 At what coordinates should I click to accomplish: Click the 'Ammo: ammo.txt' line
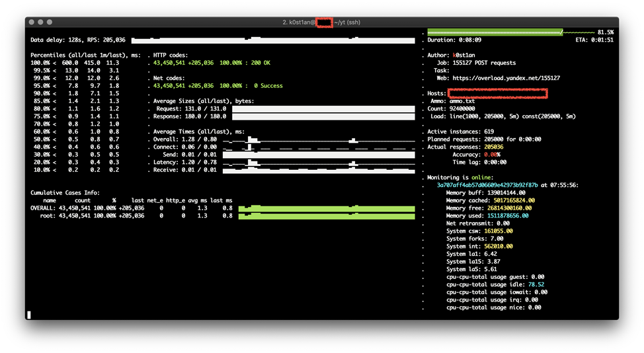pyautogui.click(x=453, y=101)
